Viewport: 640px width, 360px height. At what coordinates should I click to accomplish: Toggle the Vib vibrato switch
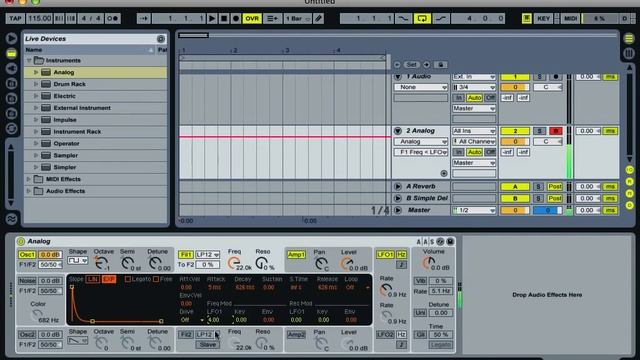click(420, 281)
